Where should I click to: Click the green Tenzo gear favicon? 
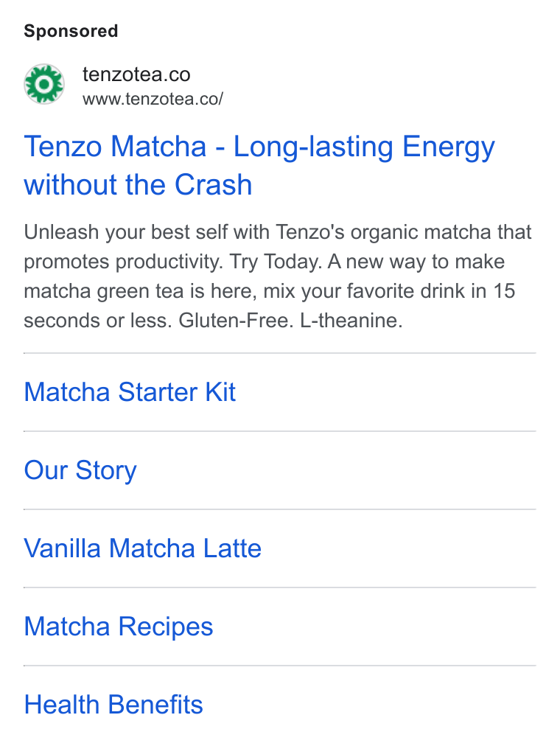(44, 84)
